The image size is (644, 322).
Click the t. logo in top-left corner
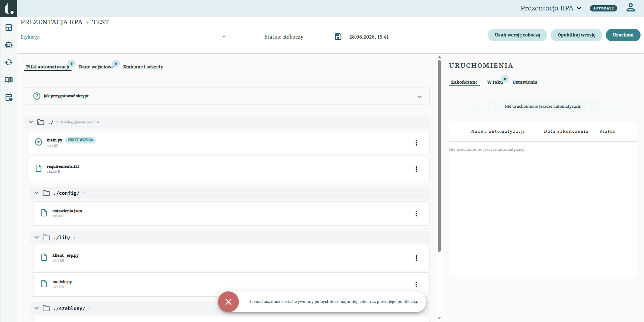pyautogui.click(x=8, y=8)
